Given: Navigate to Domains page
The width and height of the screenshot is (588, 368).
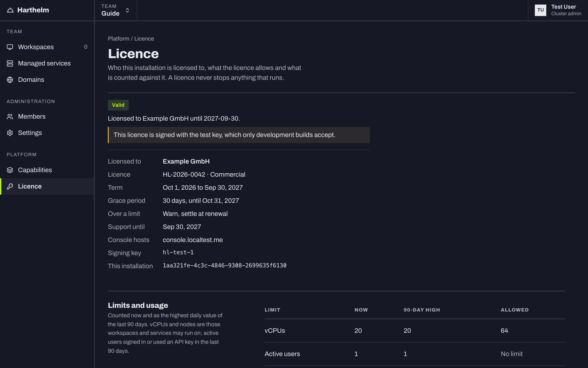Looking at the screenshot, I should pos(47,80).
